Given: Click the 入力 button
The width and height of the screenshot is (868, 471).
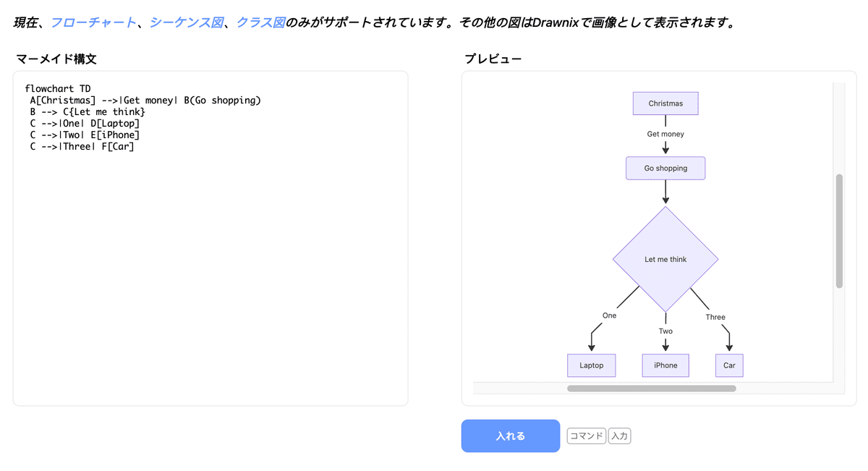Looking at the screenshot, I should 619,436.
